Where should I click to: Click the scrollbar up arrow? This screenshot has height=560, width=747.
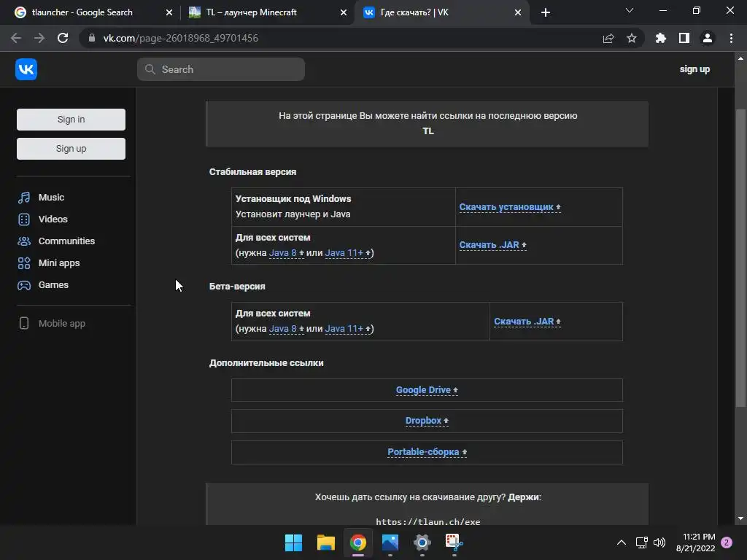coord(740,58)
